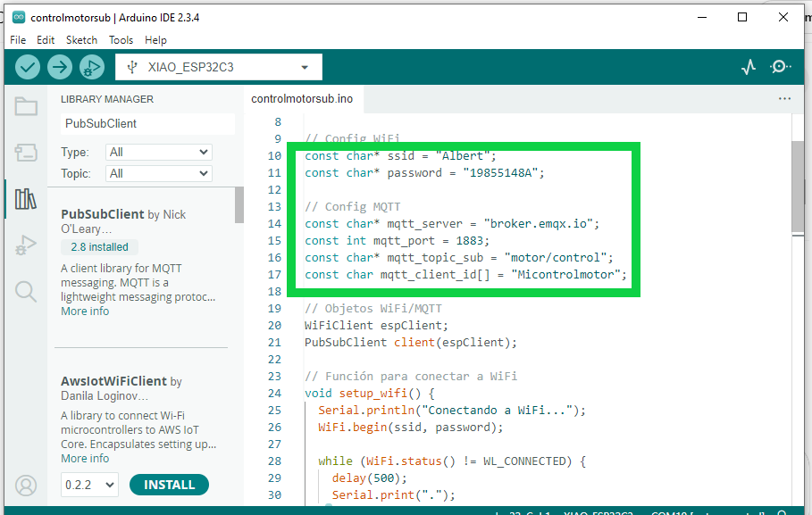Open the Serial Monitor
This screenshot has height=515, width=812.
[x=780, y=67]
